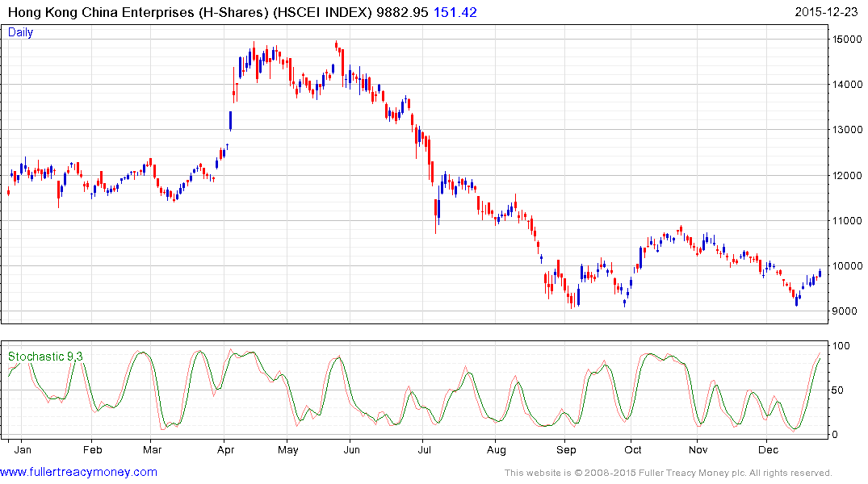
Task: Click the 50 level on the stochastic scale
Action: click(840, 390)
